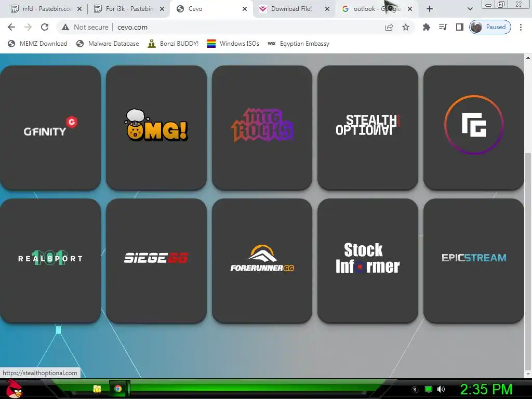The height and width of the screenshot is (399, 532).
Task: Click the page scrollbar up arrow
Action: click(528, 58)
